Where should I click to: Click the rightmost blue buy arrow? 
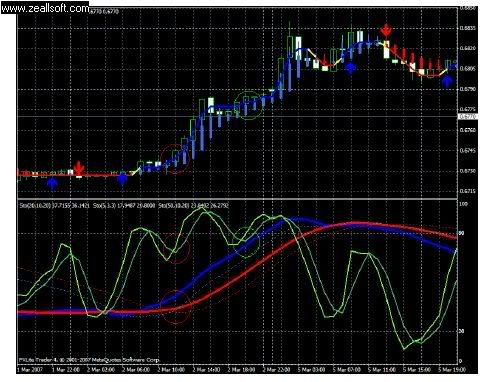click(x=447, y=81)
